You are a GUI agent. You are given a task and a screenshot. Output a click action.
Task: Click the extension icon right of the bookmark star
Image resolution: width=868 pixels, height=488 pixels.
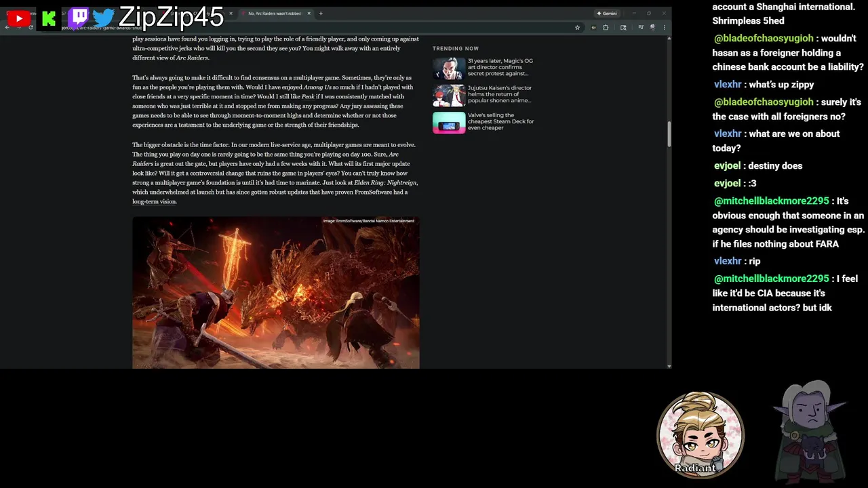coord(593,28)
